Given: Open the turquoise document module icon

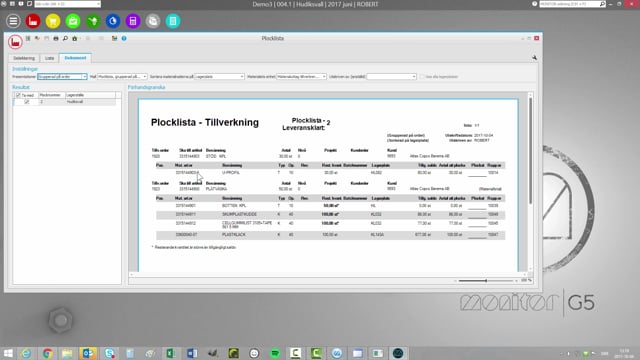Looking at the screenshot, I should (x=173, y=21).
